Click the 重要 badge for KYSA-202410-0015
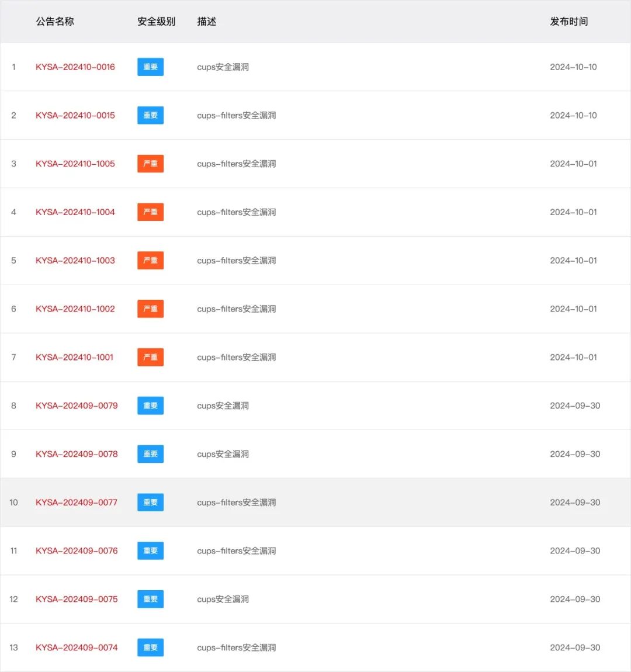Viewport: 631px width, 672px height. pyautogui.click(x=150, y=115)
